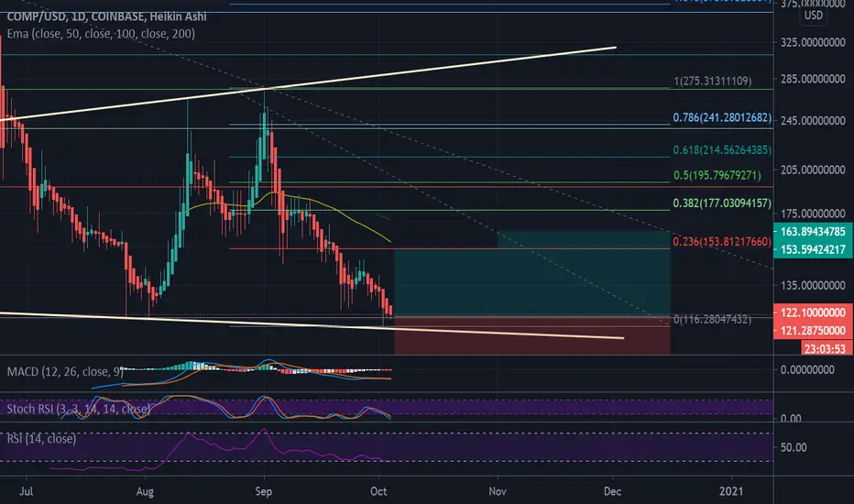
Task: Click the 0.5 Fibonacci level label
Action: [717, 175]
